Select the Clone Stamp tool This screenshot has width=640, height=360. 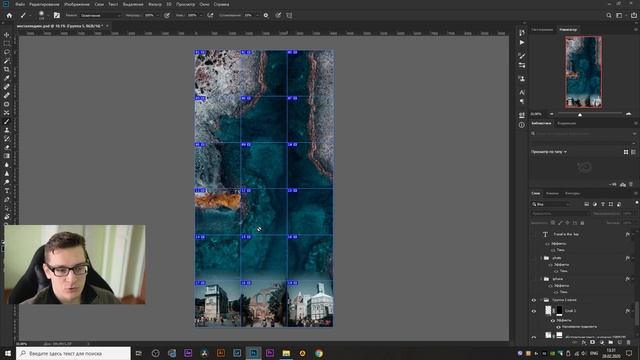point(7,130)
